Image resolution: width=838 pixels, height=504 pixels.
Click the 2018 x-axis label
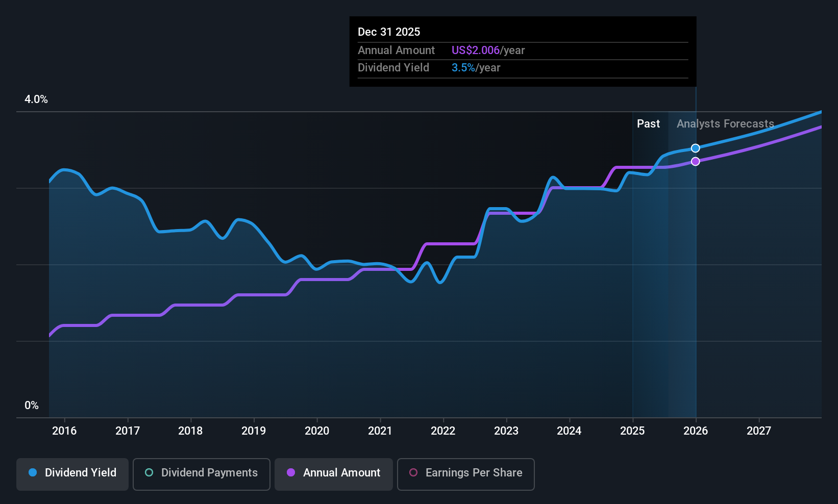point(190,431)
